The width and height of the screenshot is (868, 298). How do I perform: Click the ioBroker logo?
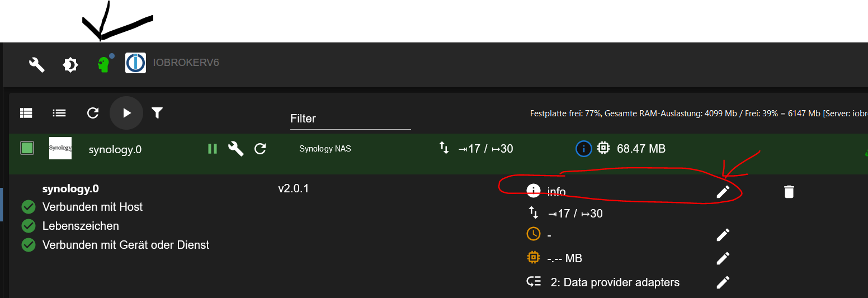pos(135,63)
